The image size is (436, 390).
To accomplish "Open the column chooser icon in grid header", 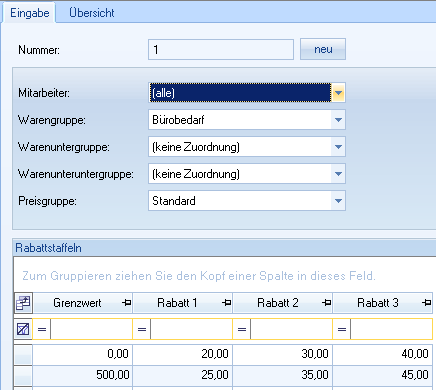I will click(23, 303).
